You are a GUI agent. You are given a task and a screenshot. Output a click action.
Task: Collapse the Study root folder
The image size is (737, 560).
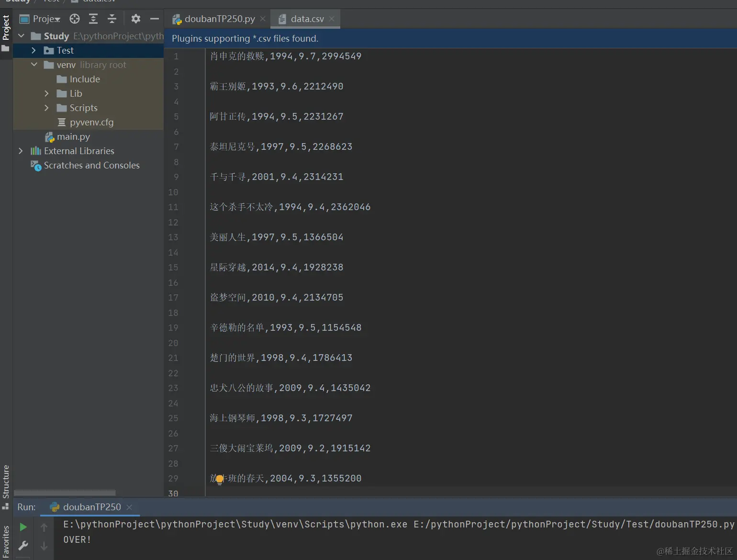[21, 36]
